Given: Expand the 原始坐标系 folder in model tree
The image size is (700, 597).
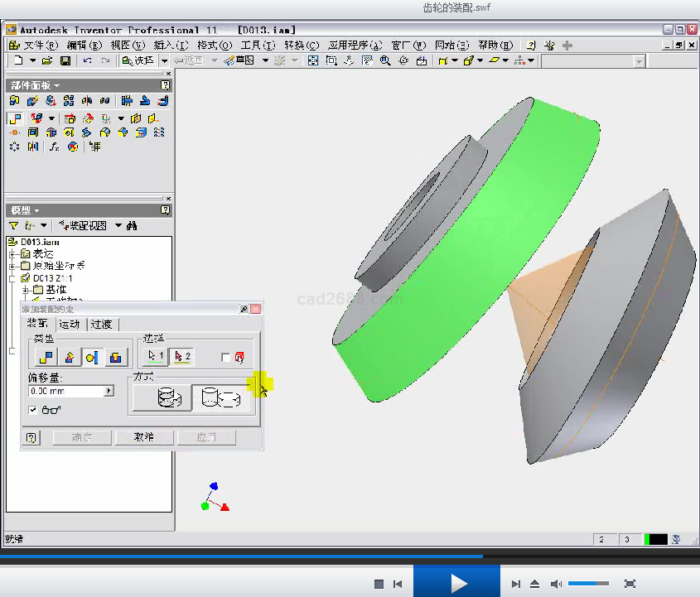Looking at the screenshot, I should point(12,266).
